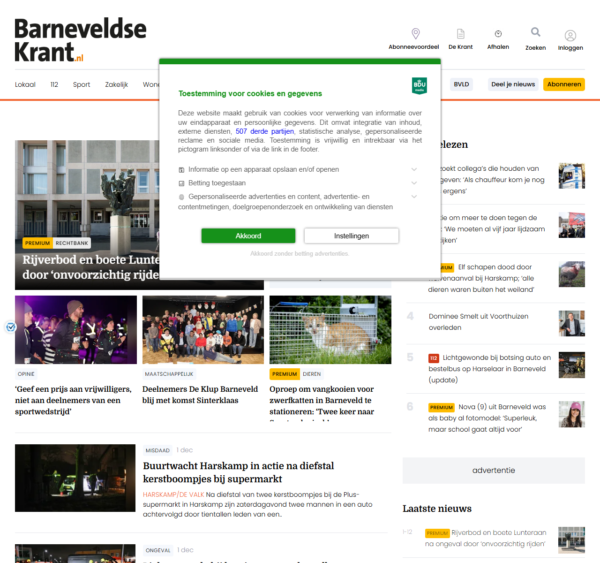600x563 pixels.
Task: Open opinion article 'Geef een prijs aan vrijwilligers'
Action: coord(73,400)
